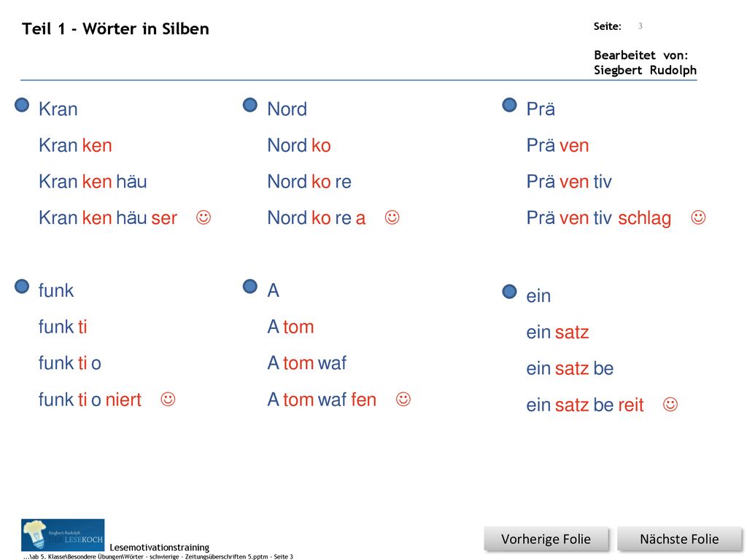Click the blue bullet beside A
Screen dimensions: 747x560
click(x=250, y=286)
